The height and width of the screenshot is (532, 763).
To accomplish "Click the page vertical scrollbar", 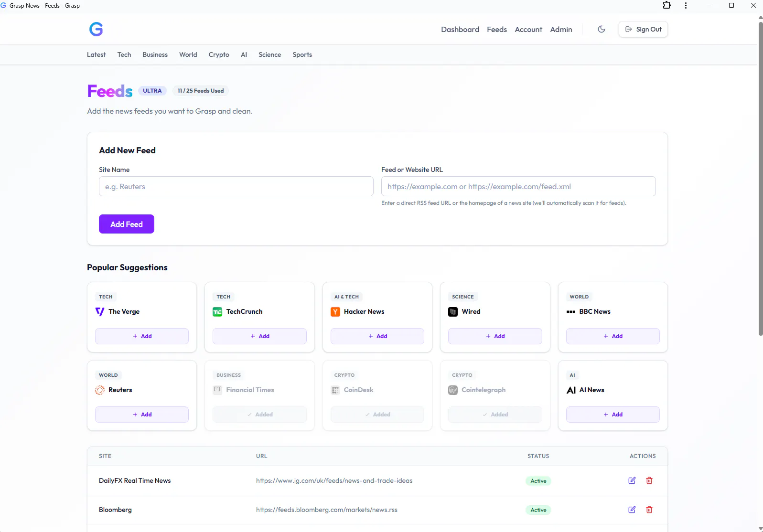I will pos(761,179).
